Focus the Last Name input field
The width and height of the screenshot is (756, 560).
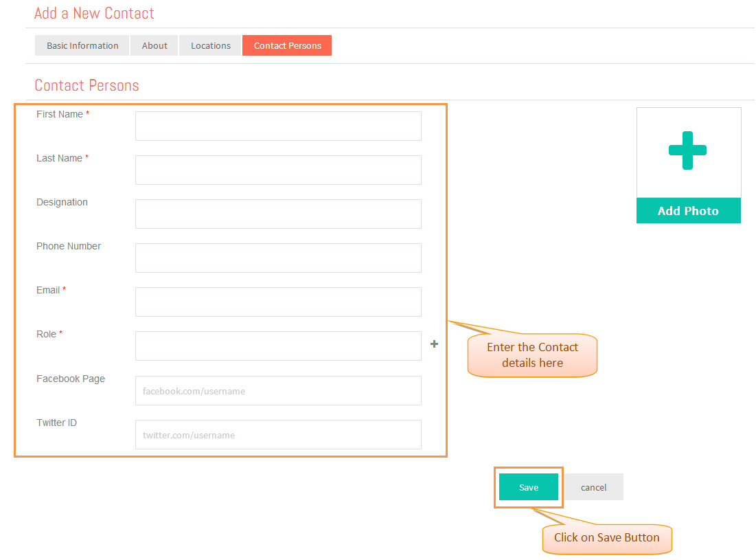tap(278, 170)
